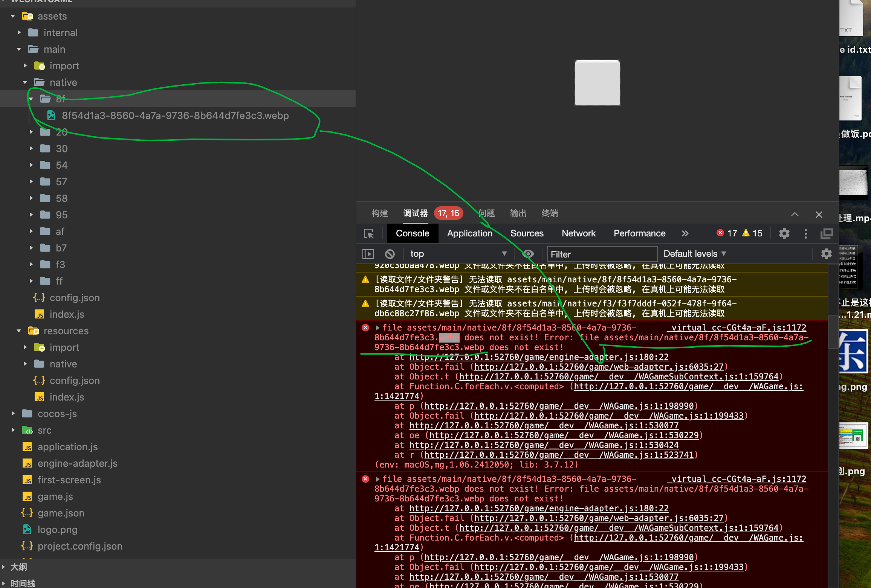
Task: Click the console Filter input field
Action: point(602,254)
